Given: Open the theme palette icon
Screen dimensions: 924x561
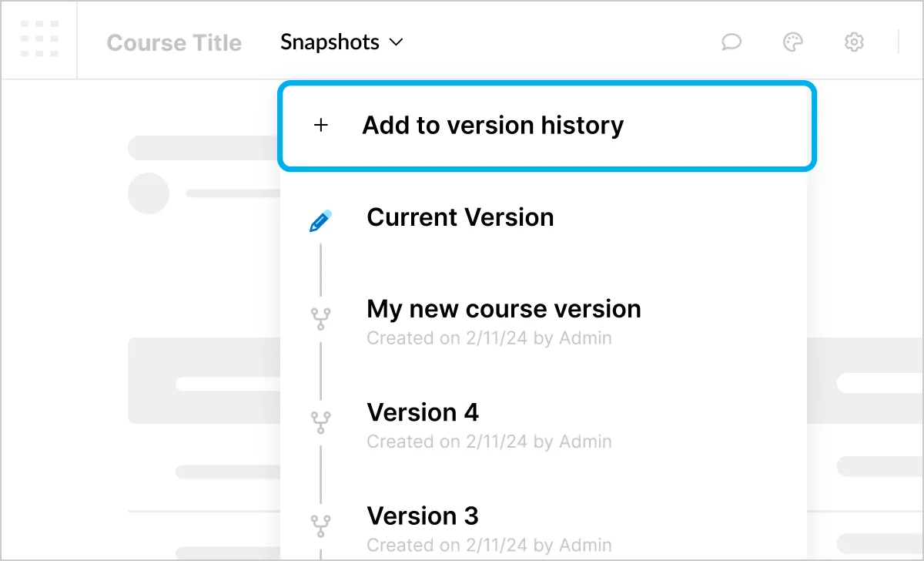Looking at the screenshot, I should click(x=792, y=42).
